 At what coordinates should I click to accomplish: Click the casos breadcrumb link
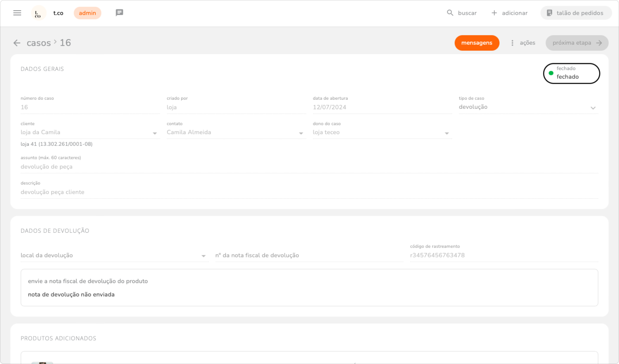(39, 43)
